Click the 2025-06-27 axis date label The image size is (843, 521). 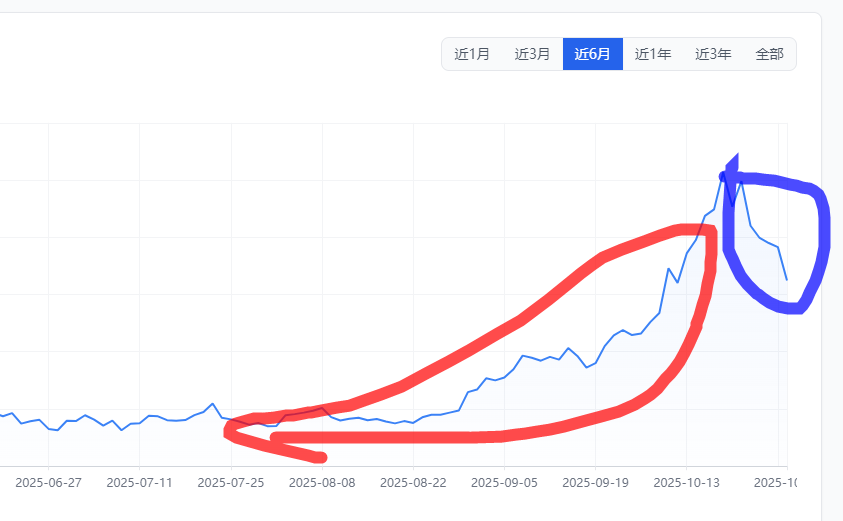(48, 482)
